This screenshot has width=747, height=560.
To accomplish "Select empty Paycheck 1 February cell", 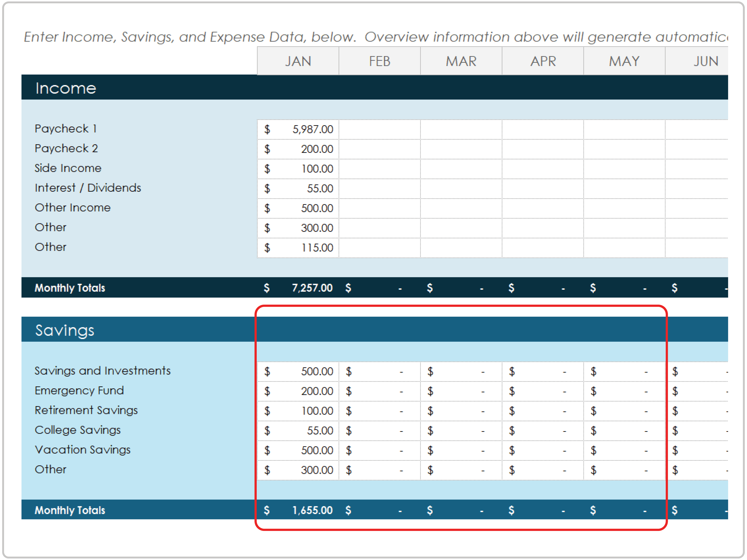I will click(380, 129).
